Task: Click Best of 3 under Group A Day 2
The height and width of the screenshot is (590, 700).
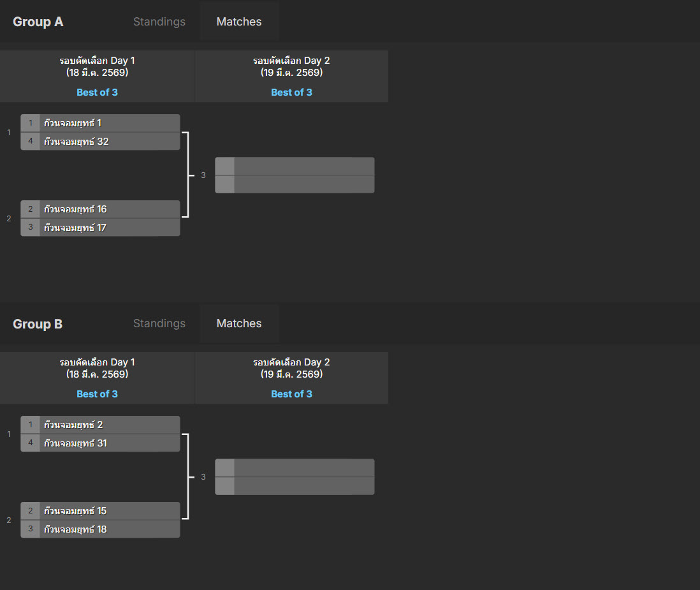Action: click(x=291, y=92)
